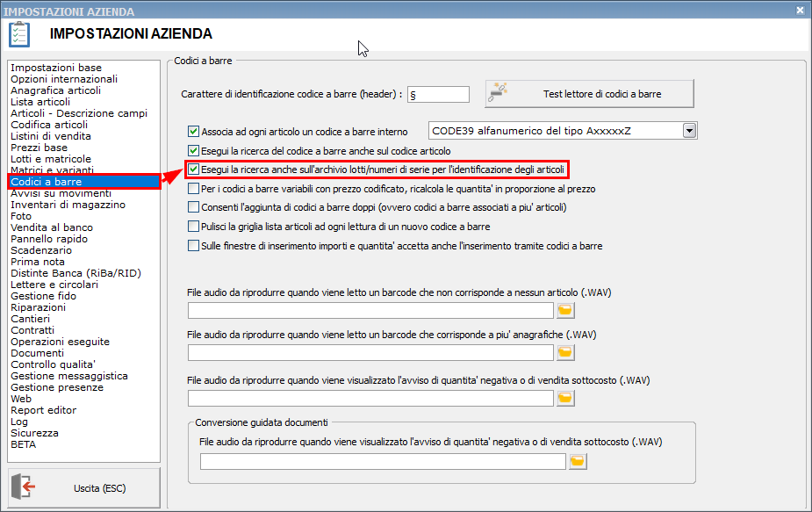The image size is (812, 512).
Task: Click the barcode reader icon on the Test lettore button
Action: click(x=498, y=92)
